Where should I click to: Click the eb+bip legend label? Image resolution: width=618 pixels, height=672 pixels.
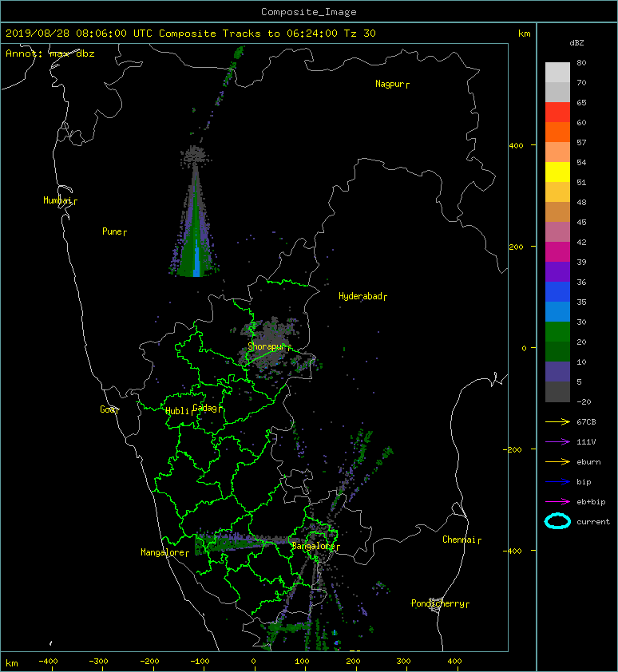[591, 502]
